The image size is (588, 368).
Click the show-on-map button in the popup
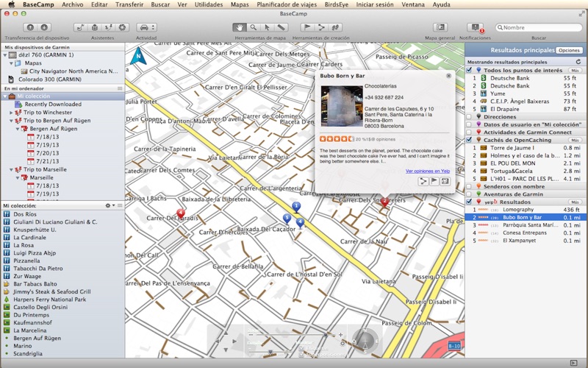(x=445, y=181)
